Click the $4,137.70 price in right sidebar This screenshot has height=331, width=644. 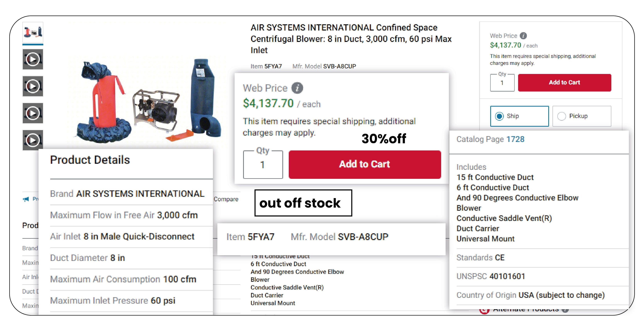506,45
